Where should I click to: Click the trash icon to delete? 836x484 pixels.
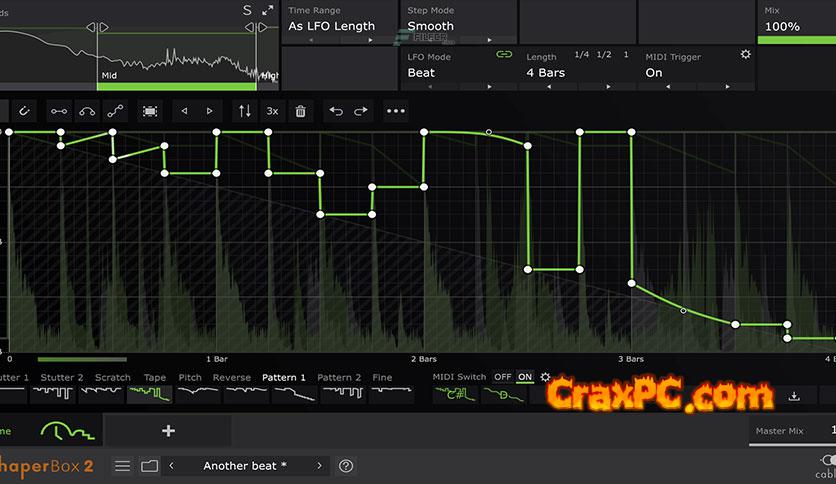pyautogui.click(x=300, y=111)
